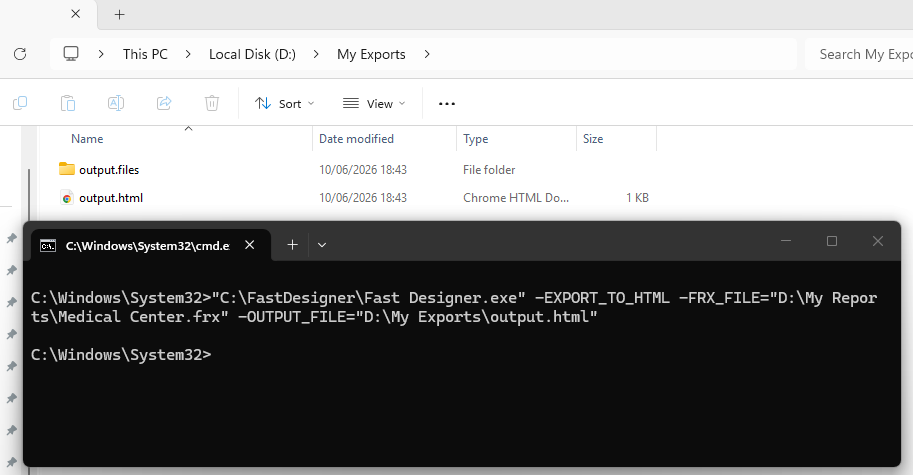Select the output.html file name
The image size is (913, 475).
pos(111,198)
